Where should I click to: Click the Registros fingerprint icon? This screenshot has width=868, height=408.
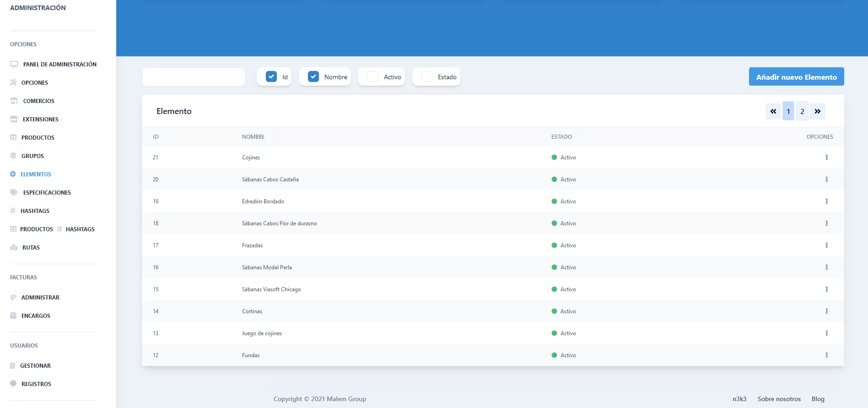pyautogui.click(x=13, y=384)
